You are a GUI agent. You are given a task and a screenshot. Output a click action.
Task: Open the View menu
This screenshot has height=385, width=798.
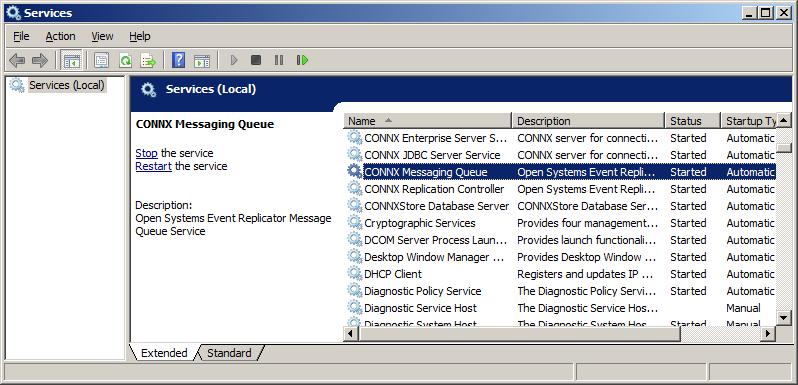(x=102, y=36)
